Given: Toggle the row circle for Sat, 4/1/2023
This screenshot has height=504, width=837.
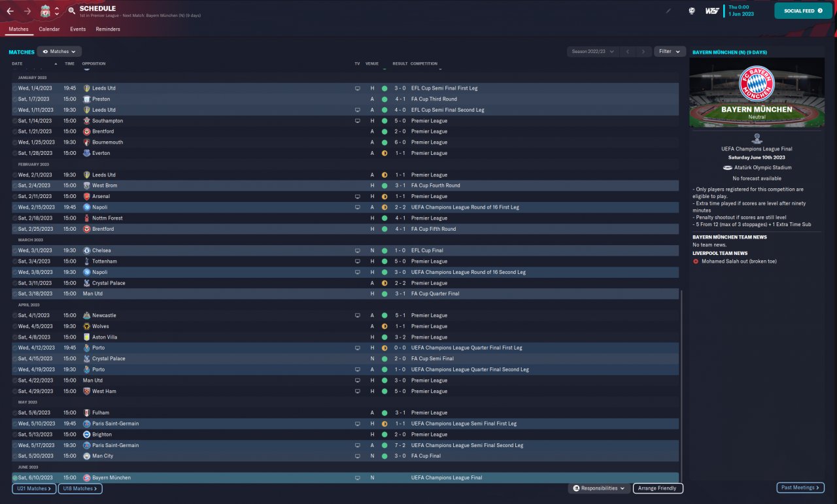Looking at the screenshot, I should (x=15, y=316).
